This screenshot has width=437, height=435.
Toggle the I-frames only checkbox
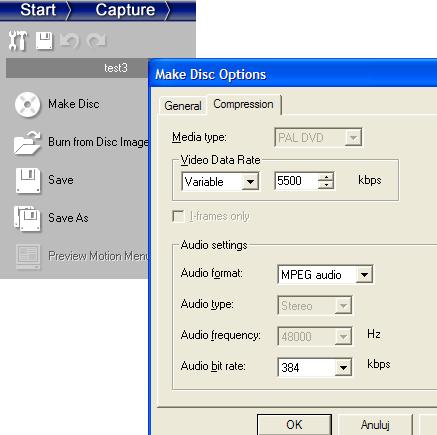click(x=179, y=216)
